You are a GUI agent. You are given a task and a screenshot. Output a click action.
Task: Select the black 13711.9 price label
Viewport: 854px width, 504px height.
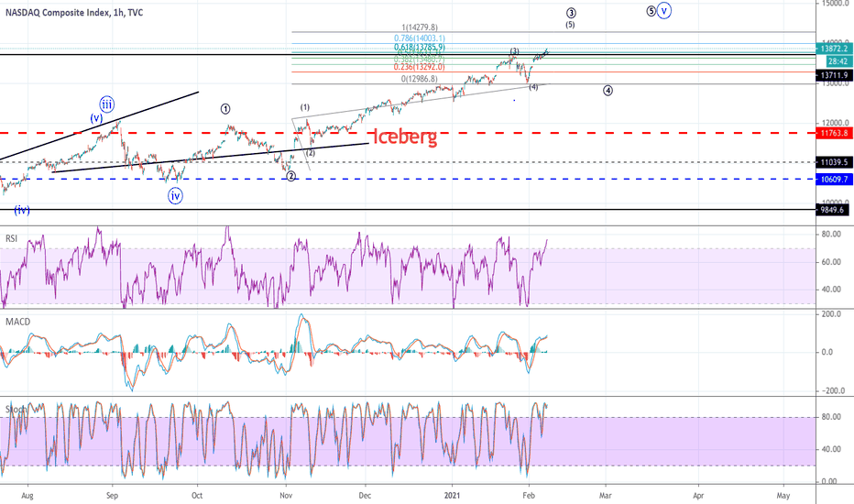[833, 76]
